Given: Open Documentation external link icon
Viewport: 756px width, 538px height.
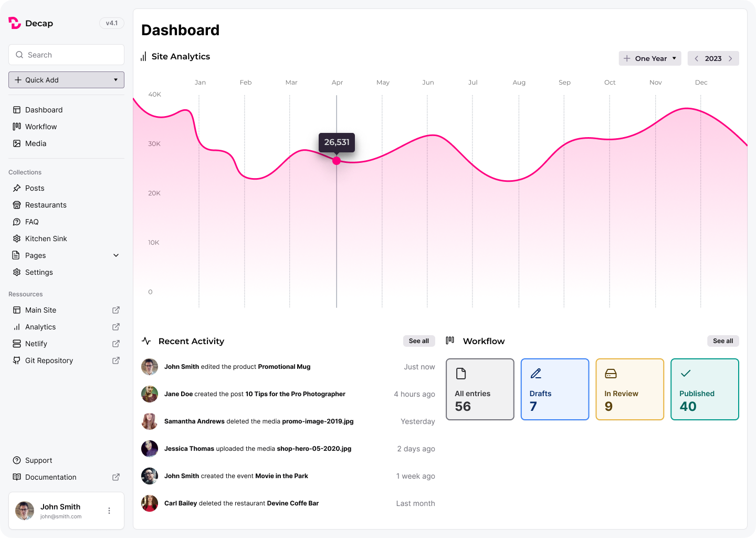Looking at the screenshot, I should tap(116, 477).
